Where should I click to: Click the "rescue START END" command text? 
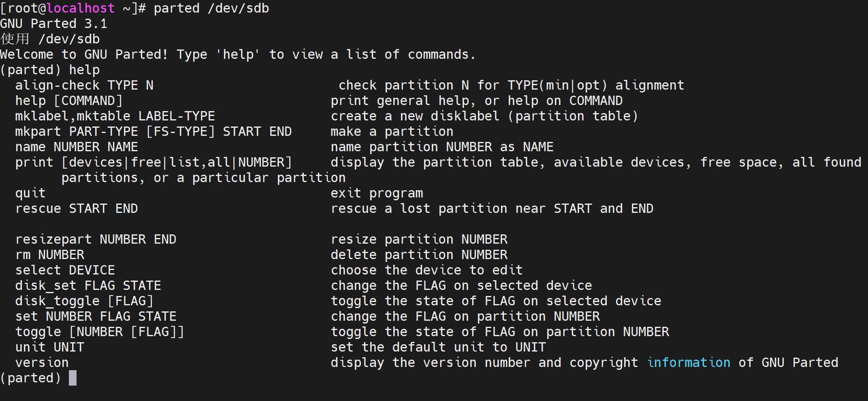point(77,208)
